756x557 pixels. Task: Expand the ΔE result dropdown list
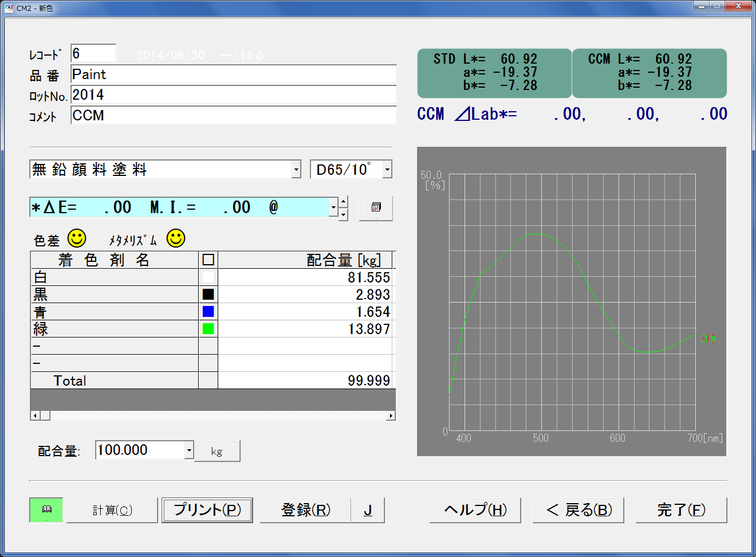point(333,207)
